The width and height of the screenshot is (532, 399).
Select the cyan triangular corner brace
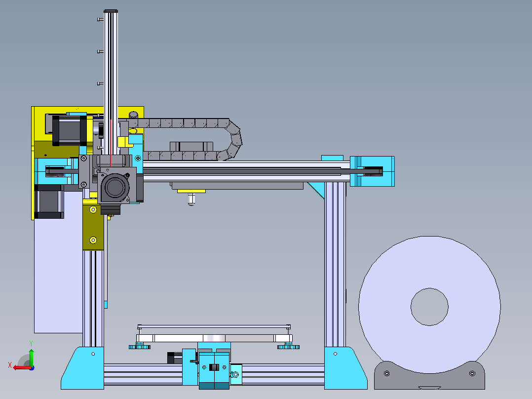[x=318, y=190]
